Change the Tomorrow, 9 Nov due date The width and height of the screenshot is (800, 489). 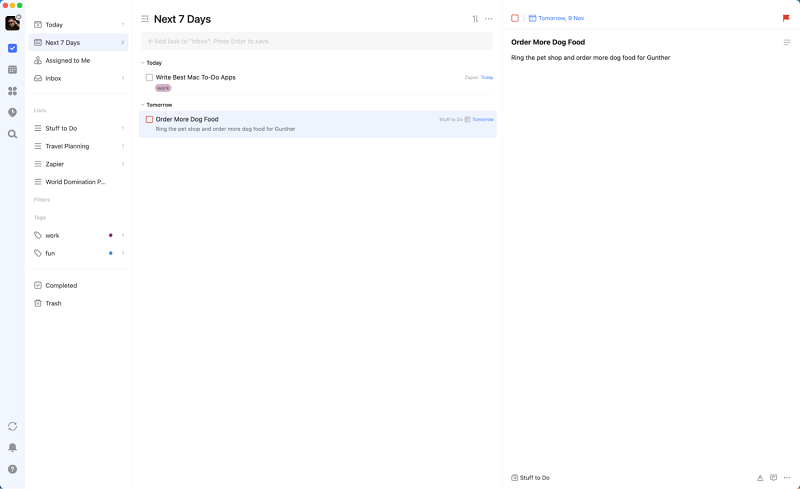pyautogui.click(x=556, y=18)
